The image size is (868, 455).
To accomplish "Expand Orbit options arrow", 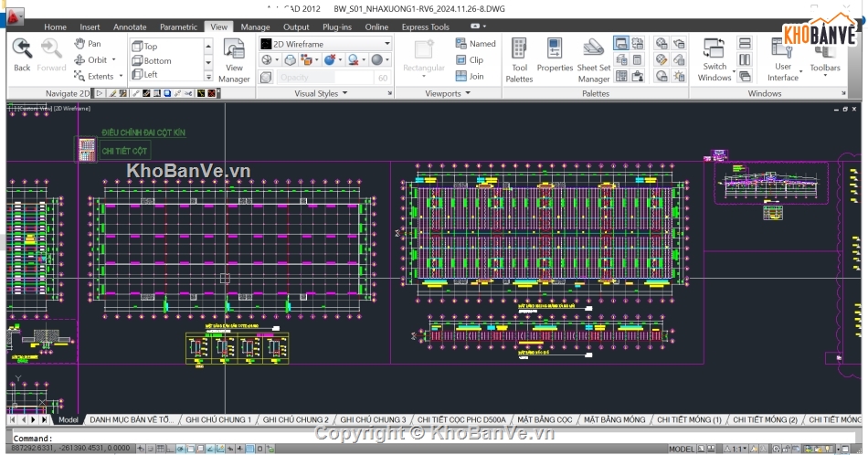I will pos(114,59).
